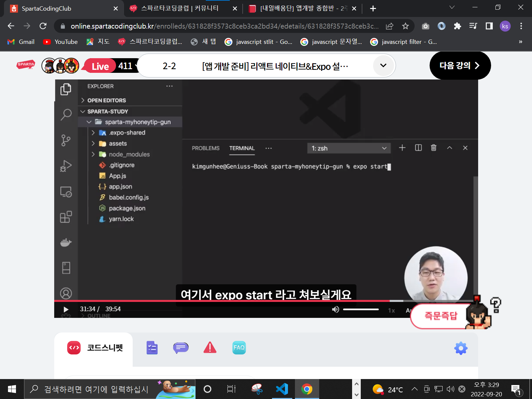Split the terminal

click(418, 148)
